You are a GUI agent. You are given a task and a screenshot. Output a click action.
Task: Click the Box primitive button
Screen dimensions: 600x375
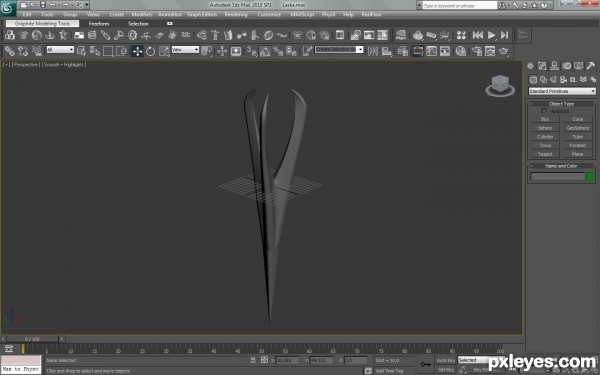point(545,119)
